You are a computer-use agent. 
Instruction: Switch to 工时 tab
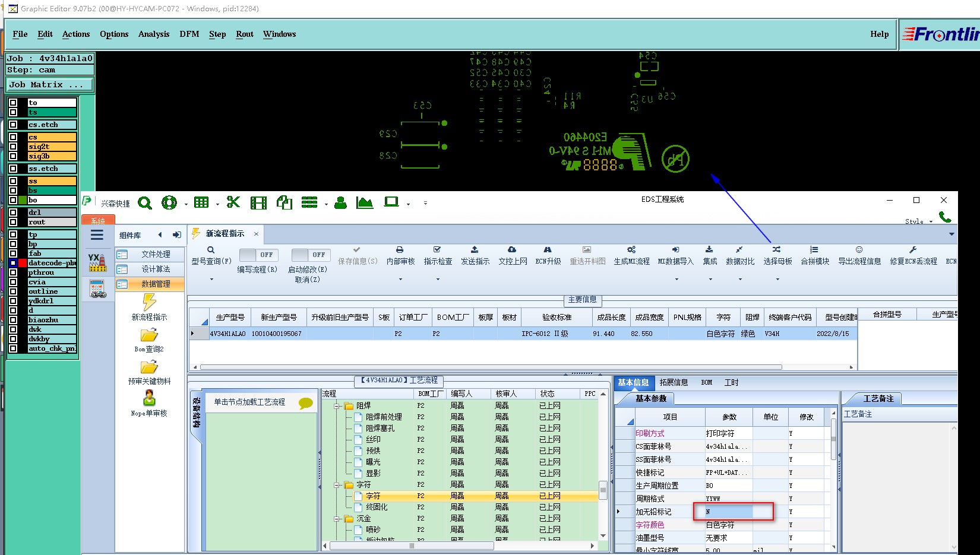point(731,383)
